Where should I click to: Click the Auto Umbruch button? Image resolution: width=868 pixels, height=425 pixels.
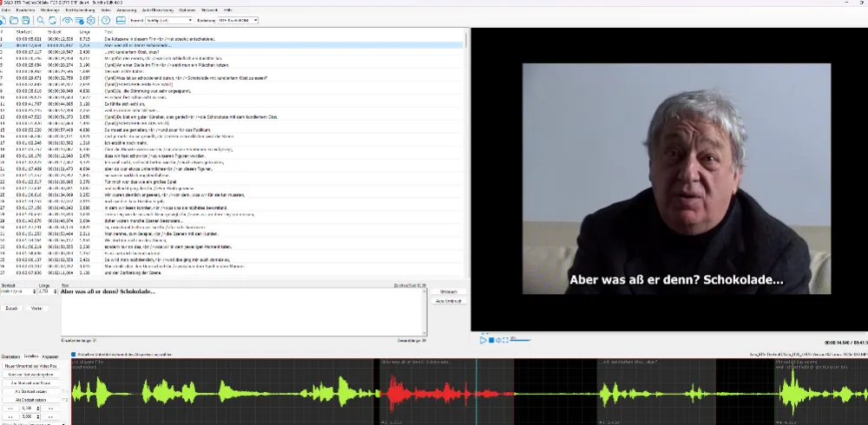click(x=449, y=301)
